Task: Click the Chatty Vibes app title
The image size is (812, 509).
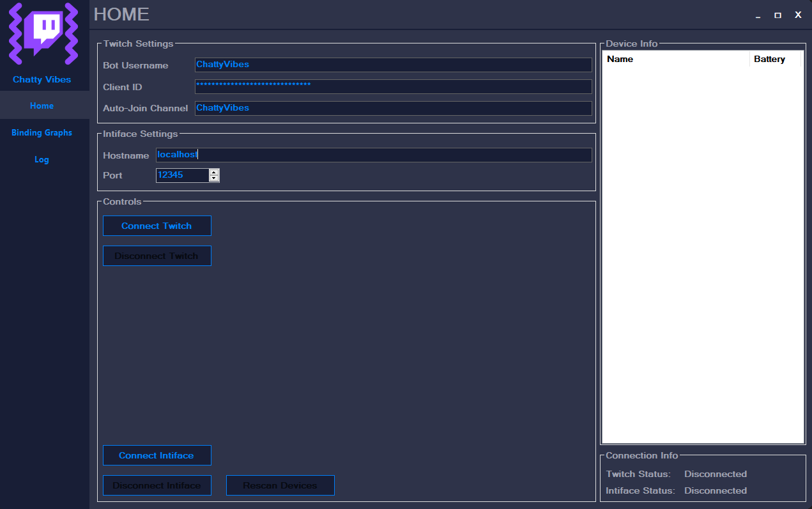Action: [42, 79]
